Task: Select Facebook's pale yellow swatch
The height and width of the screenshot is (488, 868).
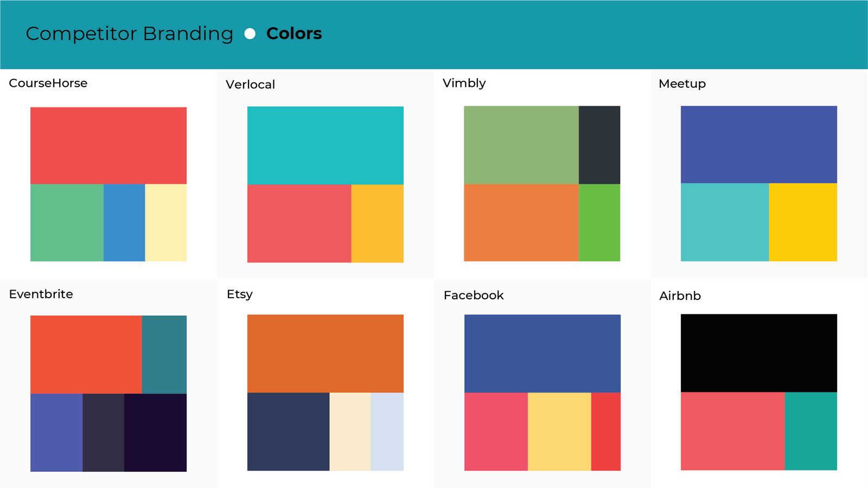Action: click(559, 431)
